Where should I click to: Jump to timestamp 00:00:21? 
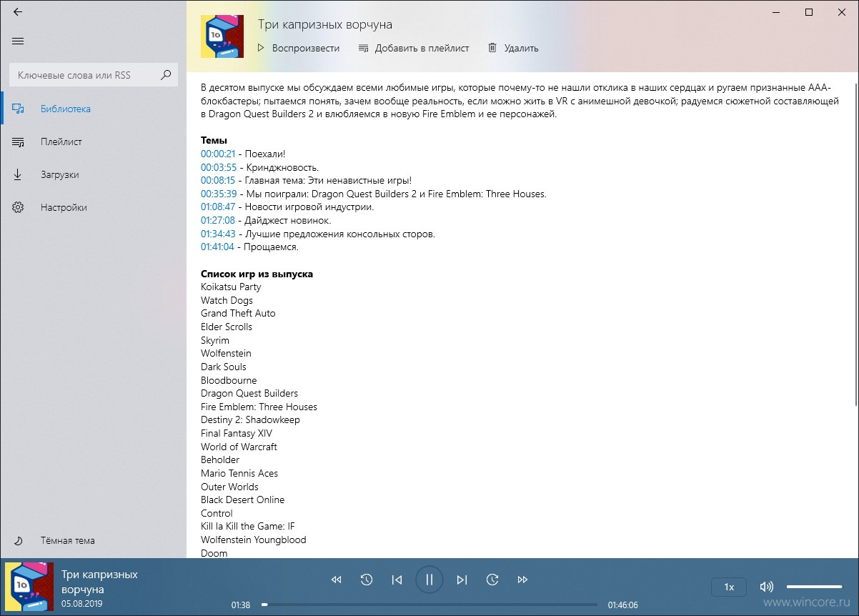tap(218, 154)
